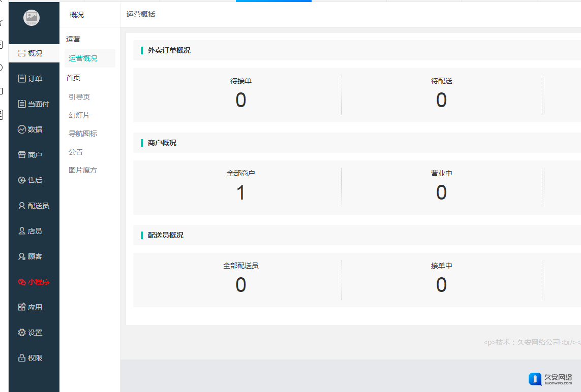
Task: Open the 数据 data chart icon
Action: (x=22, y=129)
